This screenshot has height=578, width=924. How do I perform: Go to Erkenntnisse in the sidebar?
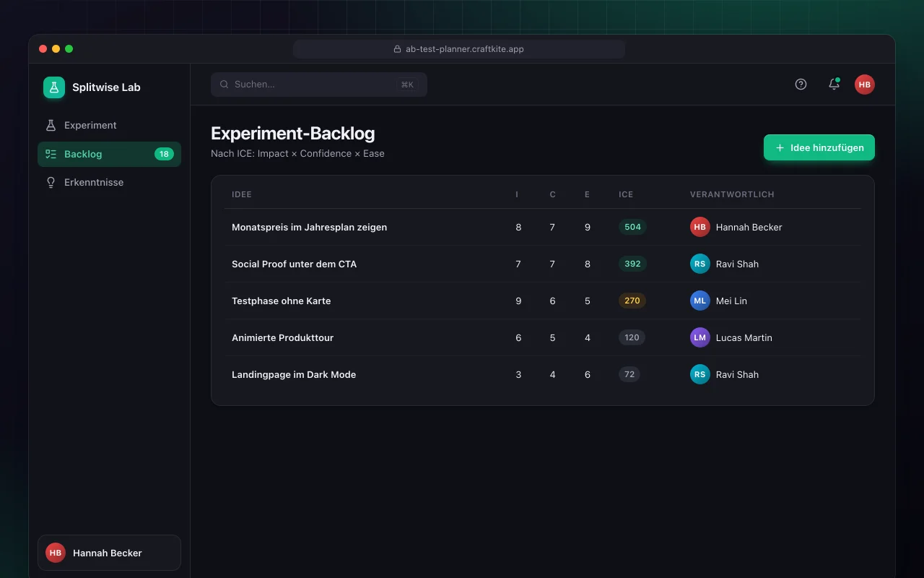click(109, 182)
